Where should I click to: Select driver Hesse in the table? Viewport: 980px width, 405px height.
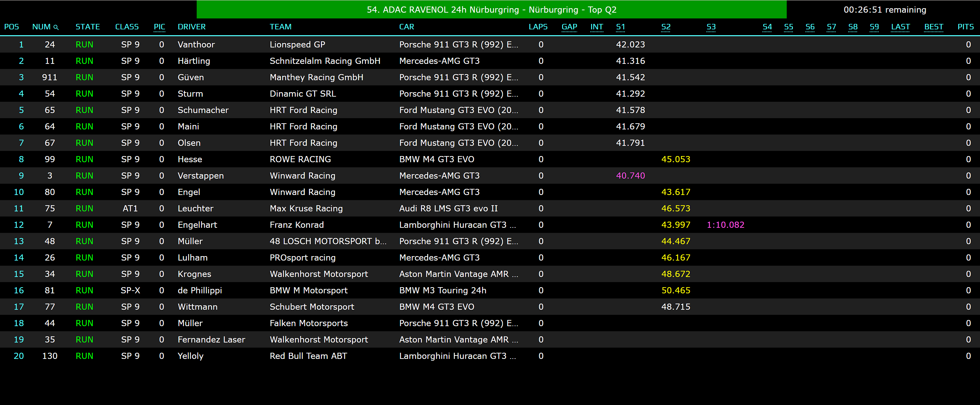pos(190,159)
